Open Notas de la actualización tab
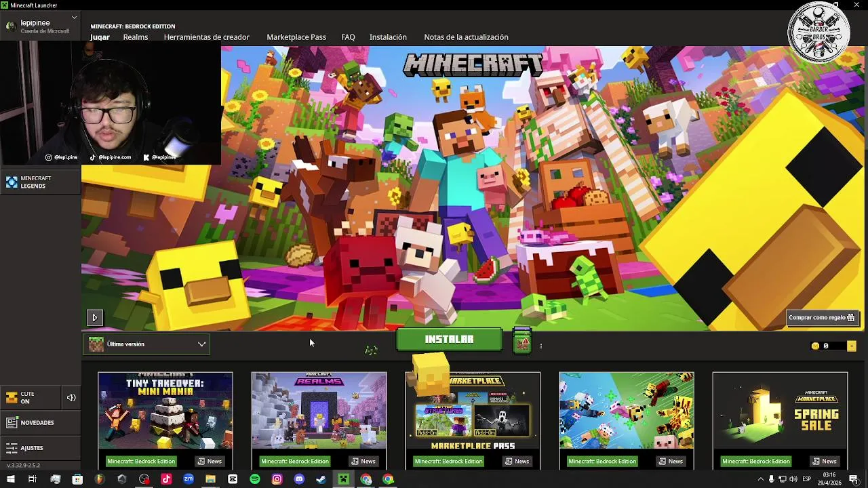 pos(466,37)
